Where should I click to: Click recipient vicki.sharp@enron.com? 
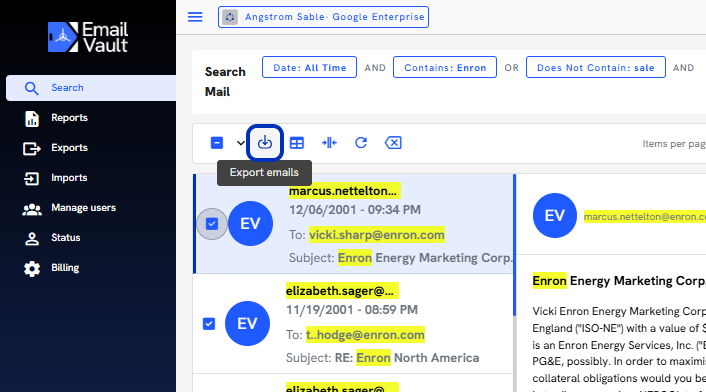377,235
